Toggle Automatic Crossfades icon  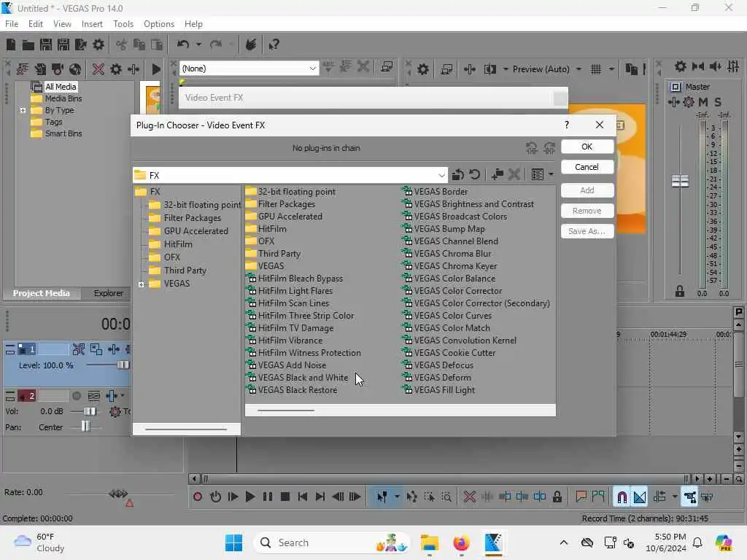pyautogui.click(x=640, y=497)
